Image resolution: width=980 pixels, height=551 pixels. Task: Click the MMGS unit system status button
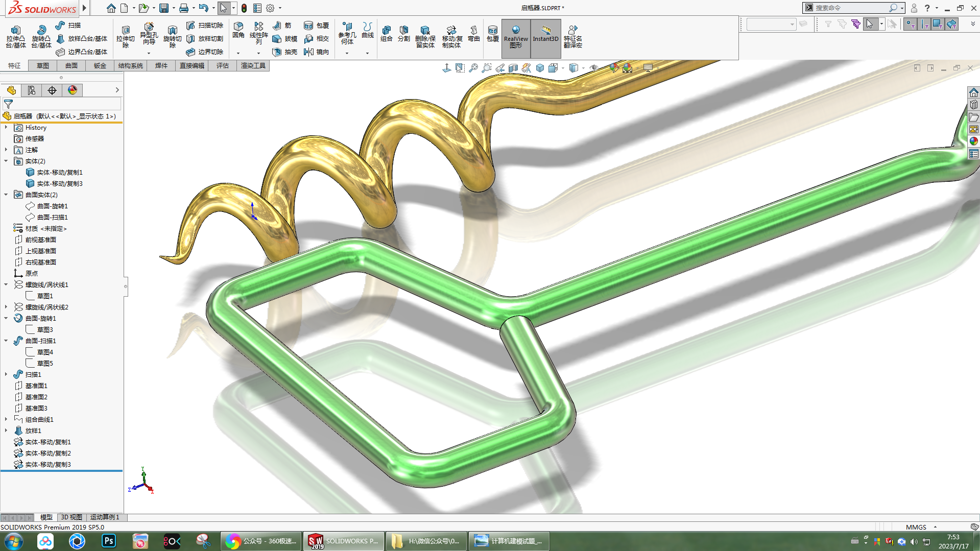point(916,527)
